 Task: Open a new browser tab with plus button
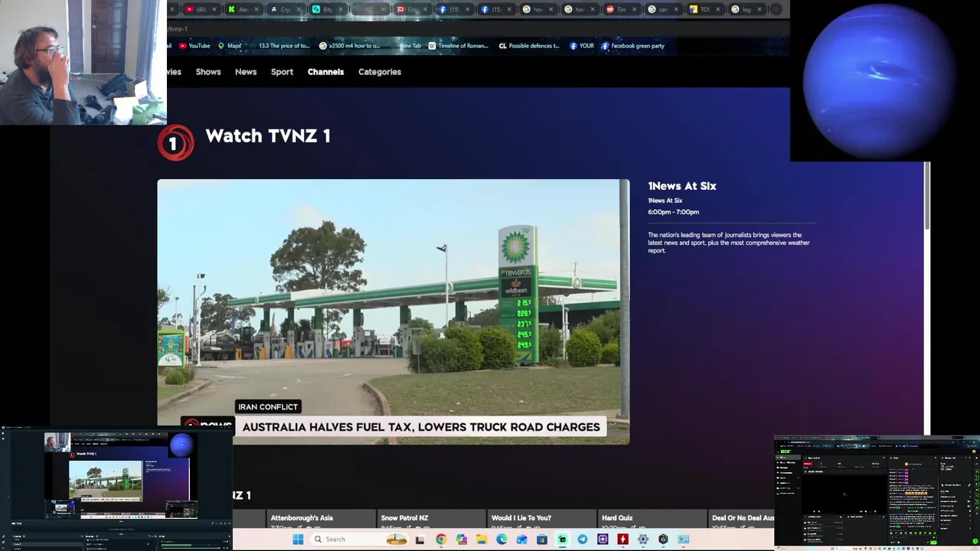776,9
